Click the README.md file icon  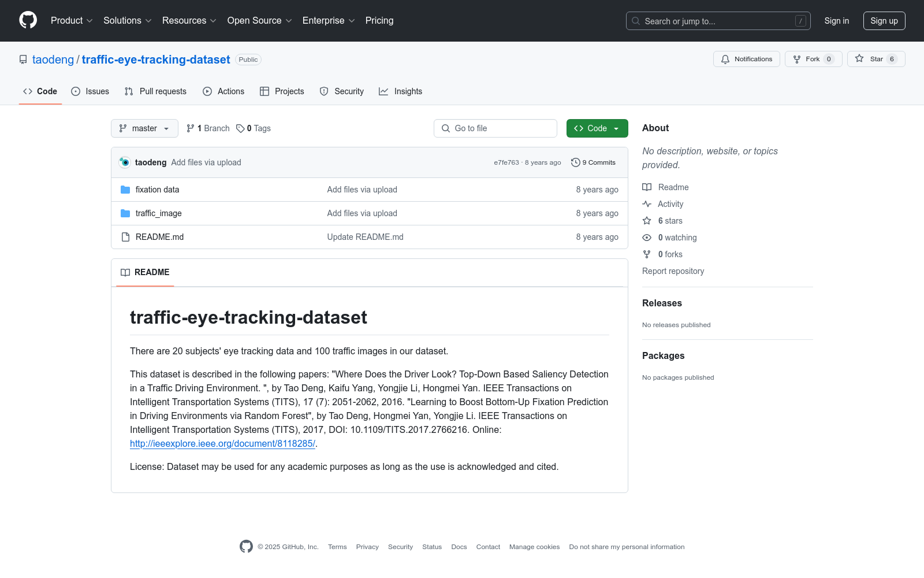tap(125, 237)
